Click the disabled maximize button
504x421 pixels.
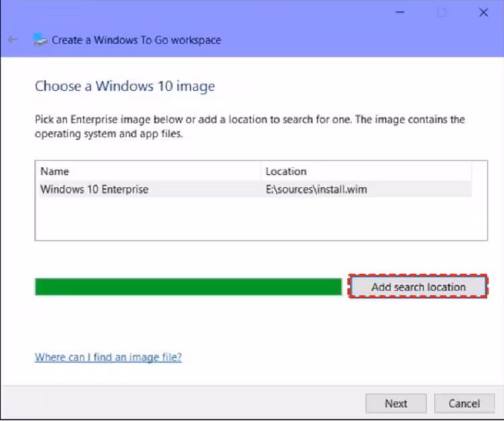pyautogui.click(x=442, y=13)
